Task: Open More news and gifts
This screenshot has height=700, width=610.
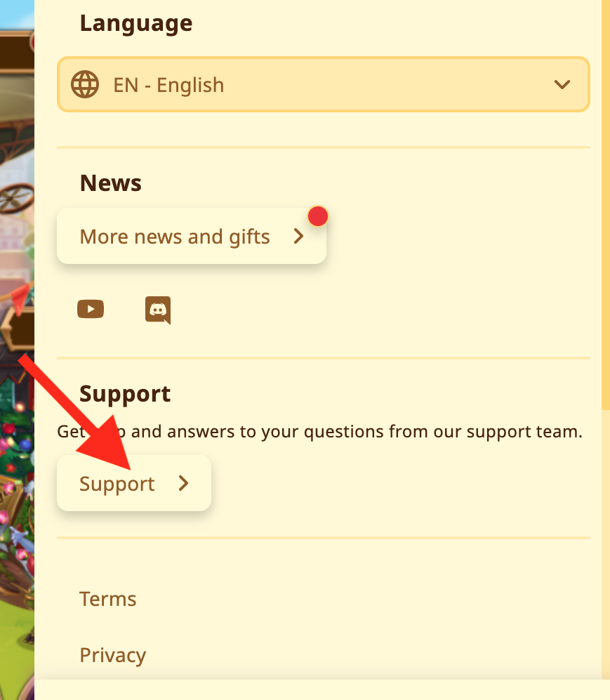Action: 192,236
